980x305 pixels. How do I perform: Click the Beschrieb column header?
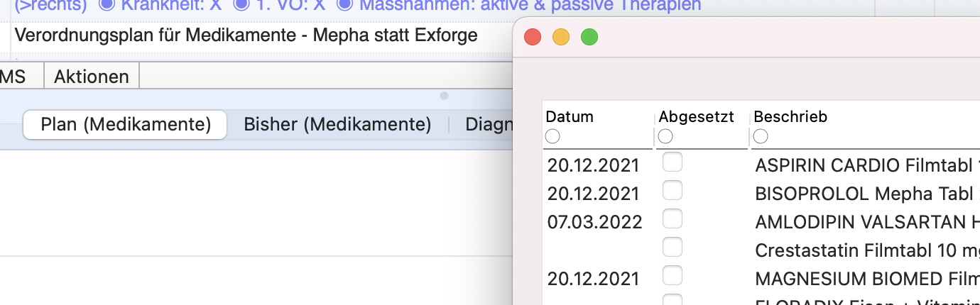(790, 117)
